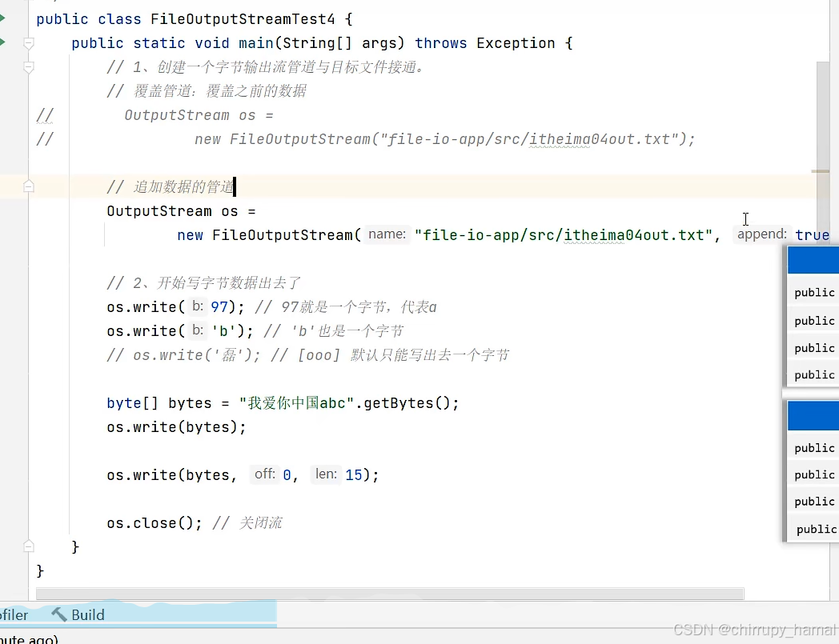Toggle the fold marker on the '追加数据的管道' comment line
Viewport: 839px width, 644px height.
click(x=29, y=186)
